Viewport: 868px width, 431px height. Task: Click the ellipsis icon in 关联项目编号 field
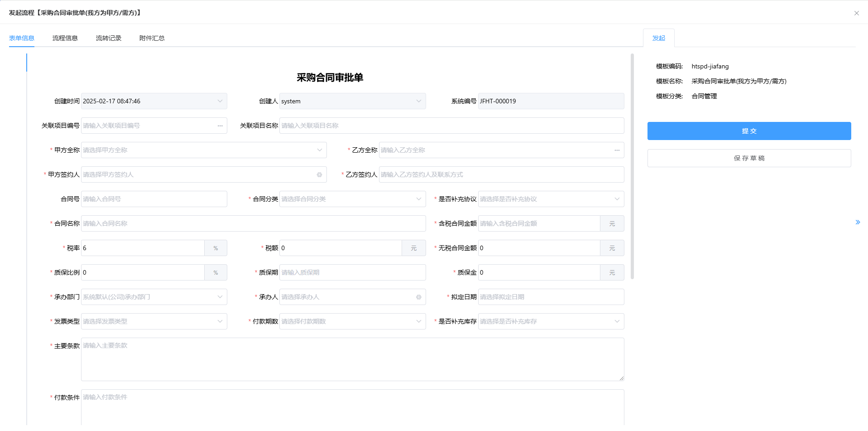(x=220, y=126)
